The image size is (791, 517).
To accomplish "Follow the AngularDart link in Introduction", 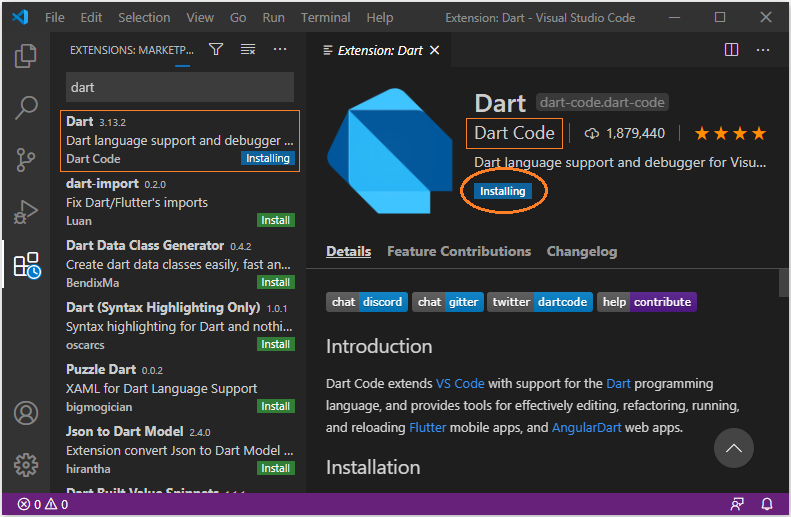I will (x=586, y=428).
